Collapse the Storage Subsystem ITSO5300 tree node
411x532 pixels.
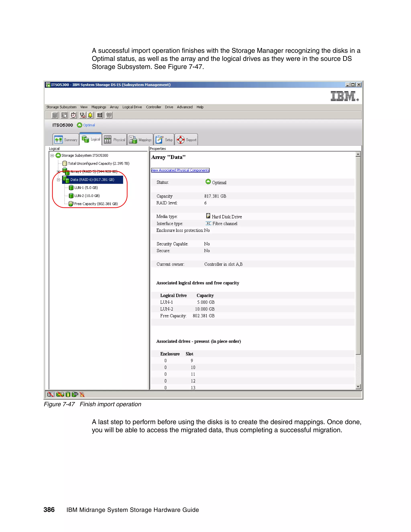52,155
